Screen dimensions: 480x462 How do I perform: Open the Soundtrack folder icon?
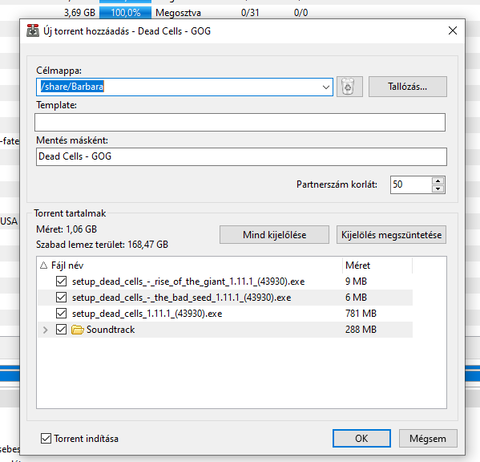click(x=77, y=330)
